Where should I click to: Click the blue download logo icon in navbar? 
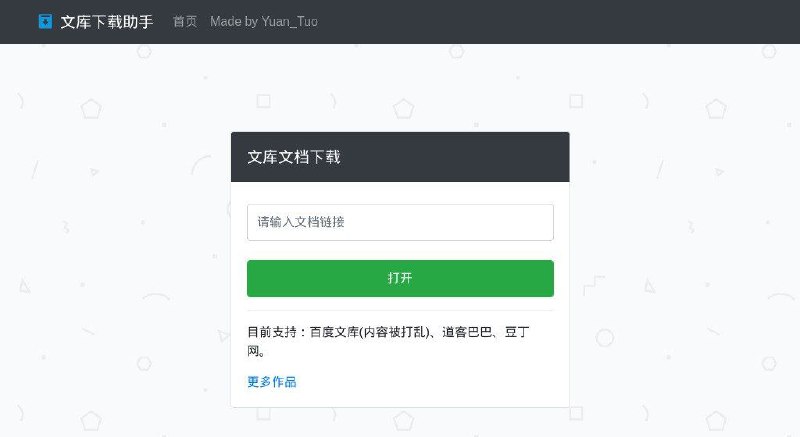point(45,21)
